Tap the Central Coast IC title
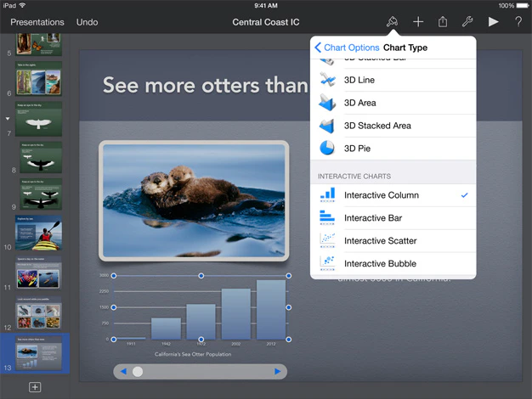The image size is (532, 399). (266, 22)
